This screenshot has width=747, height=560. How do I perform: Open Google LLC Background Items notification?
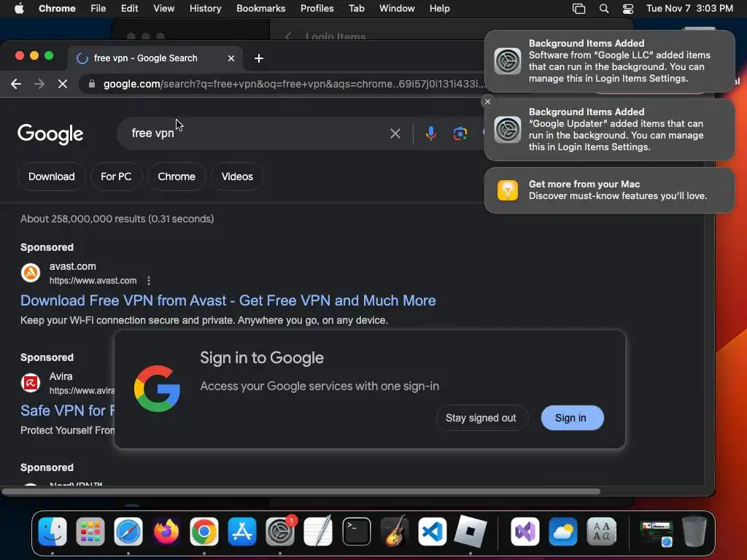[x=609, y=61]
